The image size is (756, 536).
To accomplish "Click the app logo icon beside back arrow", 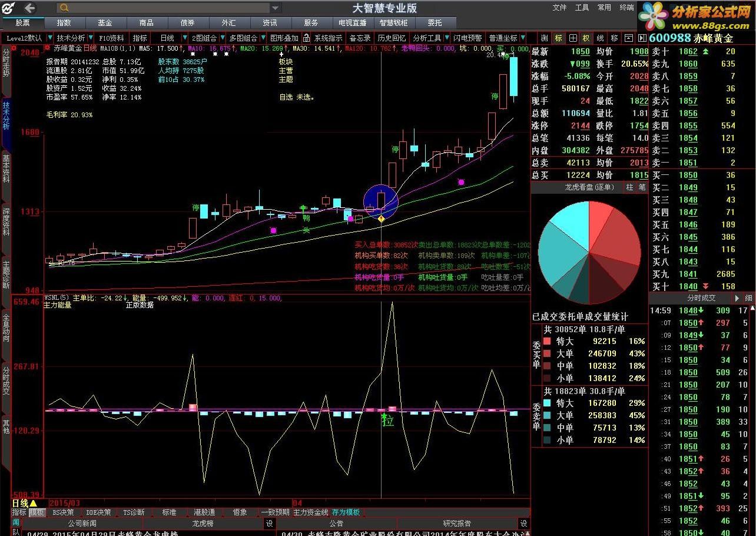I will coord(9,8).
